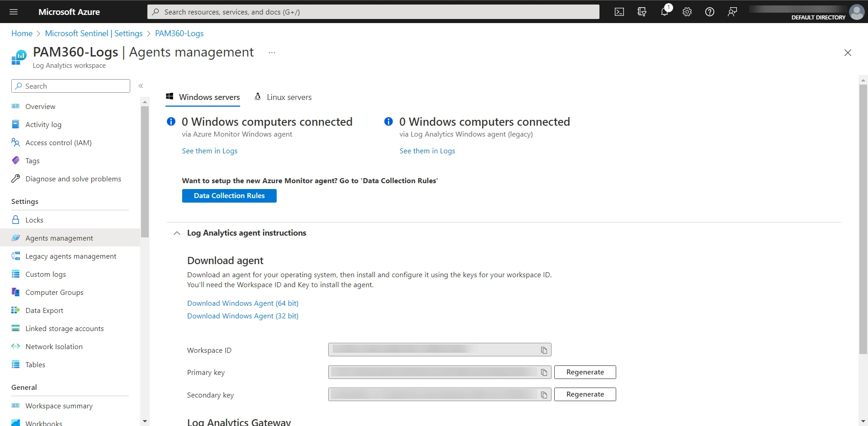This screenshot has height=426, width=868.
Task: Open the notifications bell
Action: tap(664, 12)
